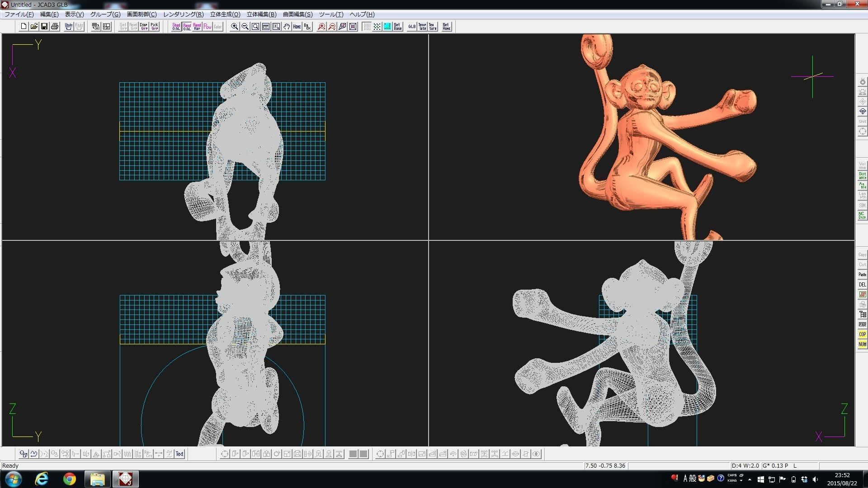Open the ツール(T) menu
Image resolution: width=868 pixels, height=488 pixels.
tap(331, 14)
